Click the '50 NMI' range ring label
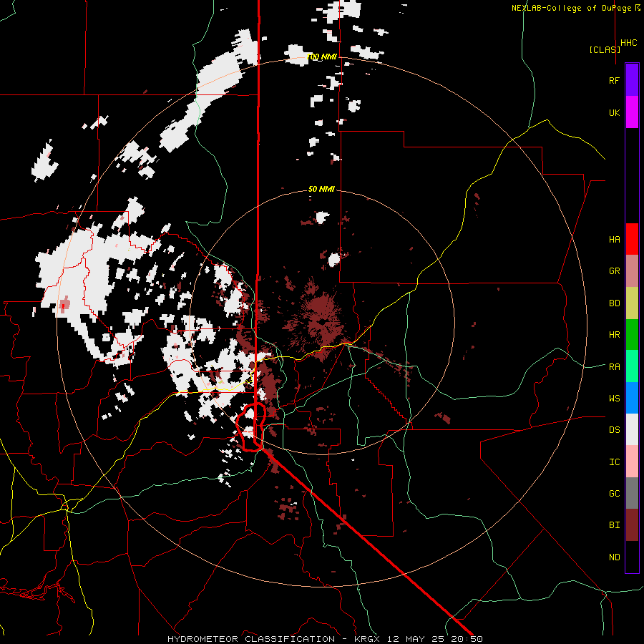Screen dimensions: 644x644 [x=321, y=189]
